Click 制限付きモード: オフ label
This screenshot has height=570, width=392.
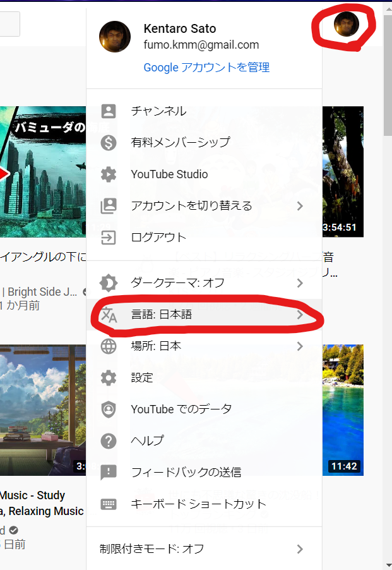(151, 549)
